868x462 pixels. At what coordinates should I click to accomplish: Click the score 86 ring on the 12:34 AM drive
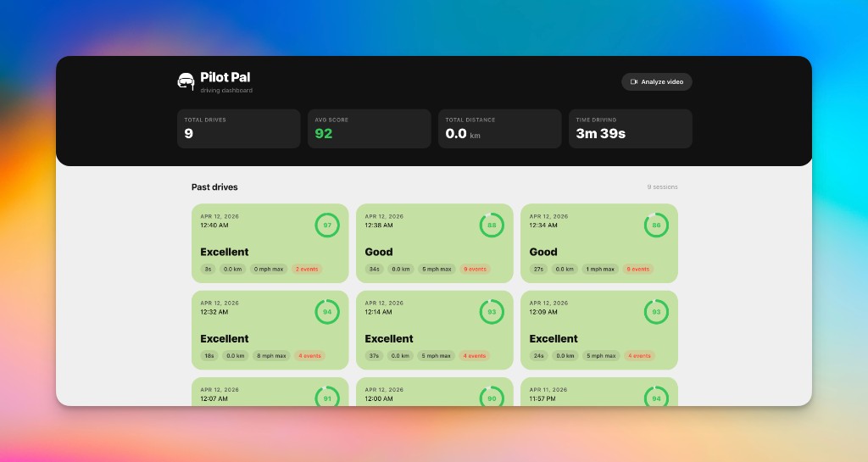(x=656, y=225)
